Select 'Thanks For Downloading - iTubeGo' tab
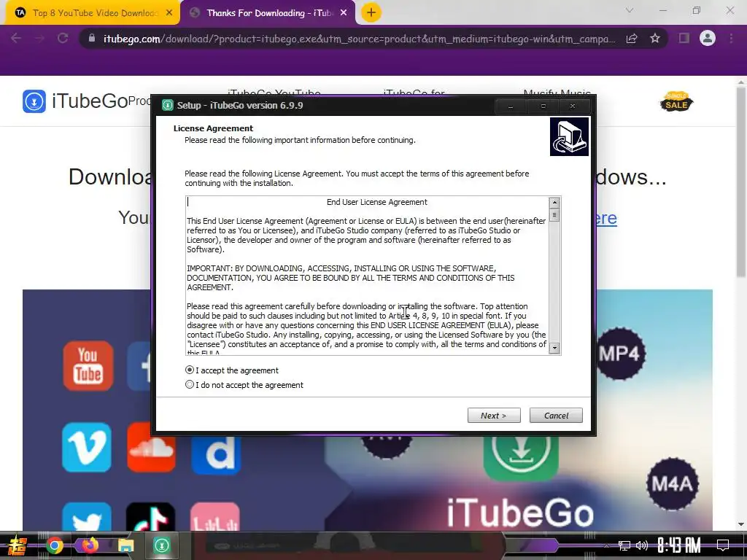Screen dimensions: 747x560 (269, 13)
